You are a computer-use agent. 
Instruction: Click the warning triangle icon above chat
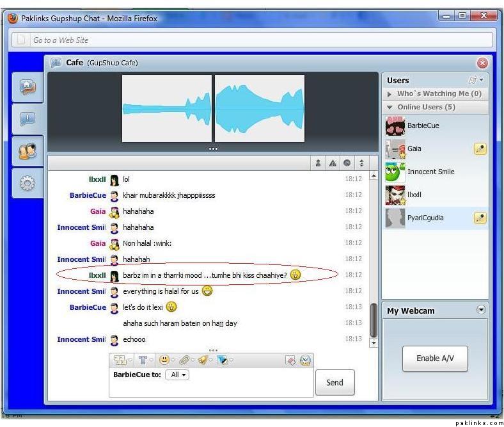pos(333,163)
